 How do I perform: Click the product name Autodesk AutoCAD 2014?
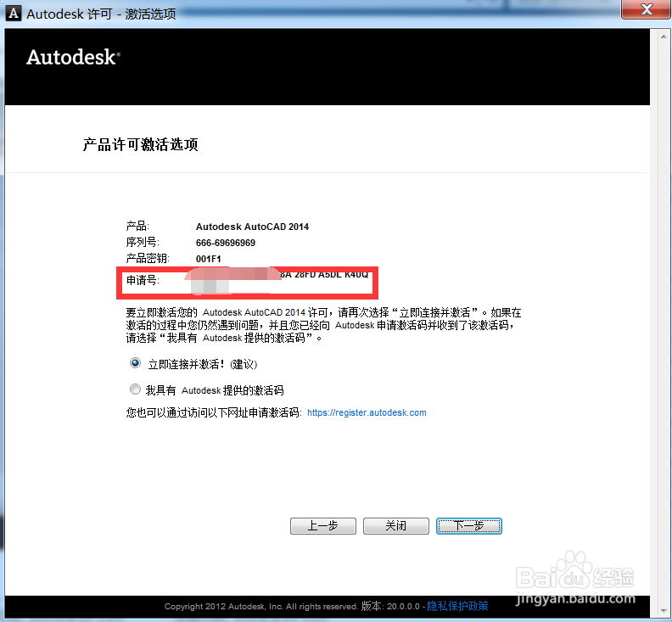252,227
